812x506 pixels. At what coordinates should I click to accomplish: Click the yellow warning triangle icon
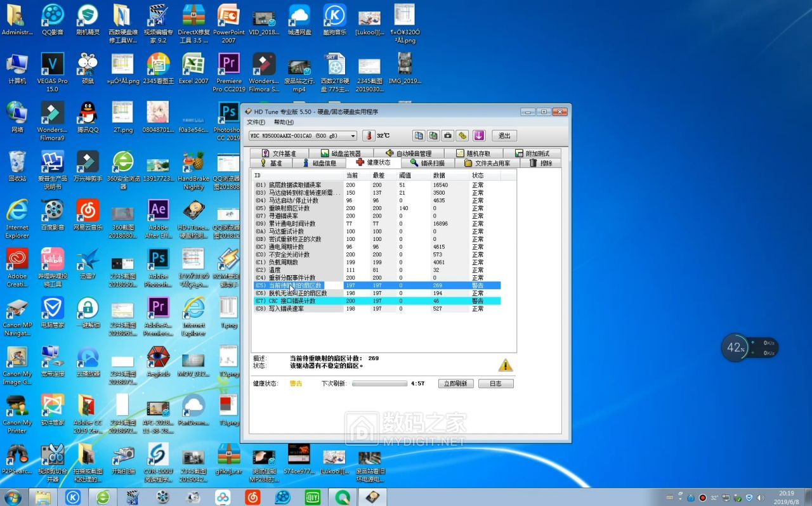point(505,365)
